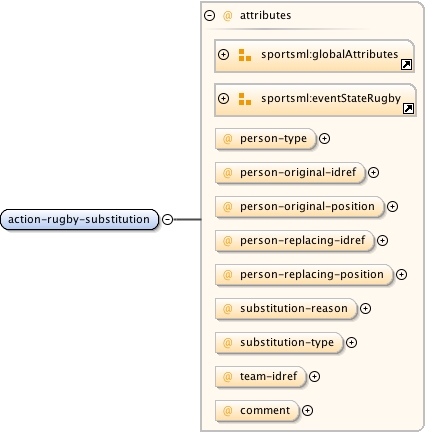Expand the person-type attribute

pyautogui.click(x=324, y=138)
